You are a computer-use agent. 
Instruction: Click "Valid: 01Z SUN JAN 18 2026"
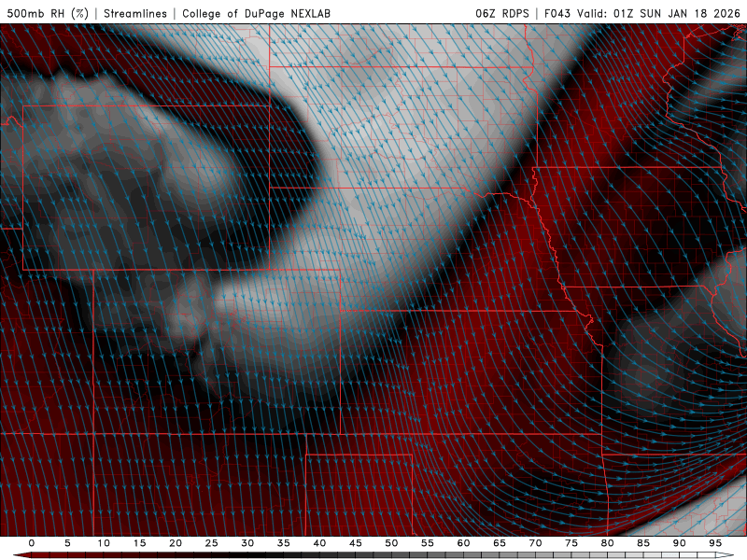click(658, 13)
